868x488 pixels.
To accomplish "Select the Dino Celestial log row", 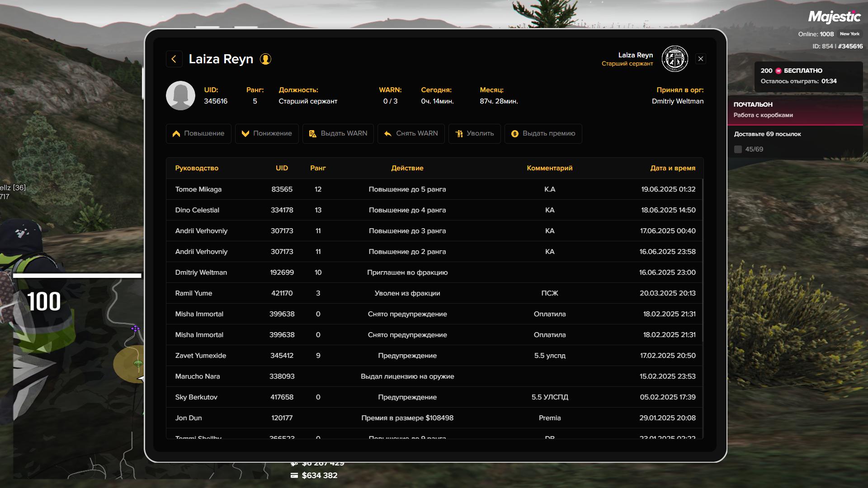I will point(434,210).
